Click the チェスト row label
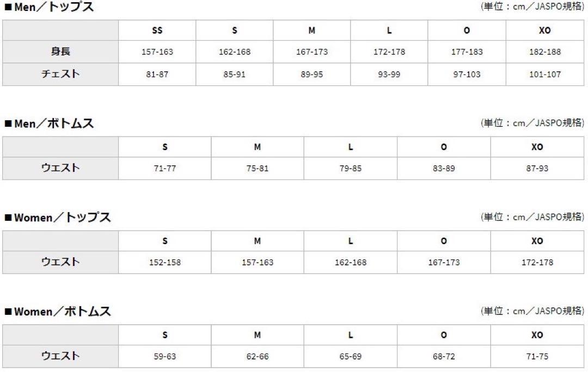The width and height of the screenshot is (588, 372). 60,74
